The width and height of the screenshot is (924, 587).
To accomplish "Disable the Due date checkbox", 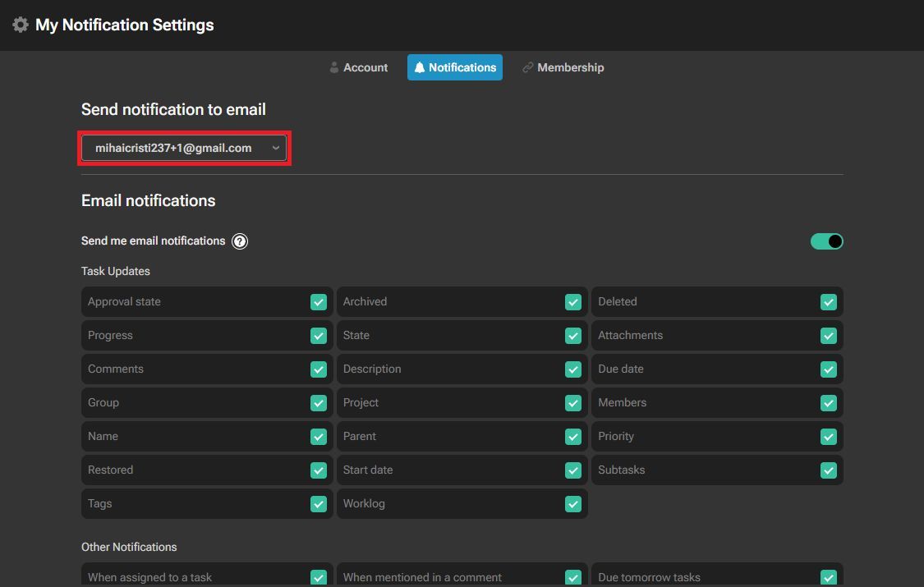I will pyautogui.click(x=829, y=369).
